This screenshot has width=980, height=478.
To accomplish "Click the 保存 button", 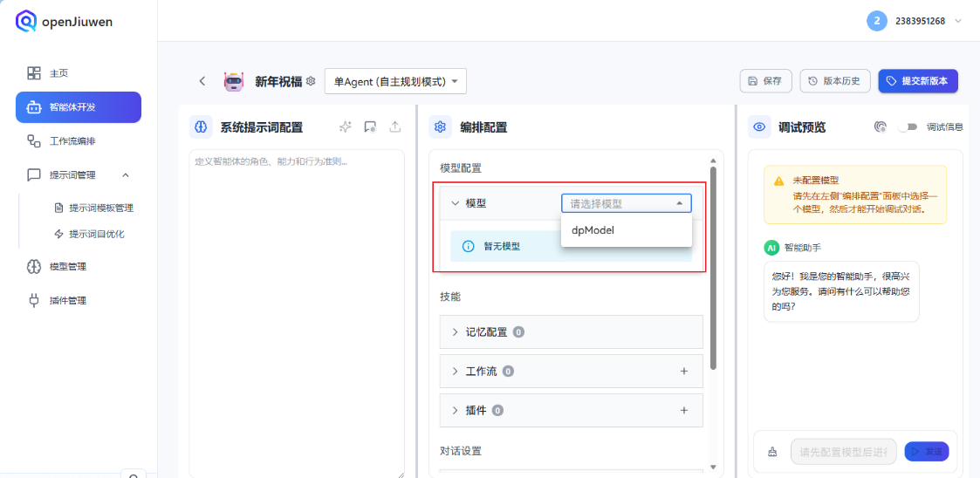I will point(766,81).
